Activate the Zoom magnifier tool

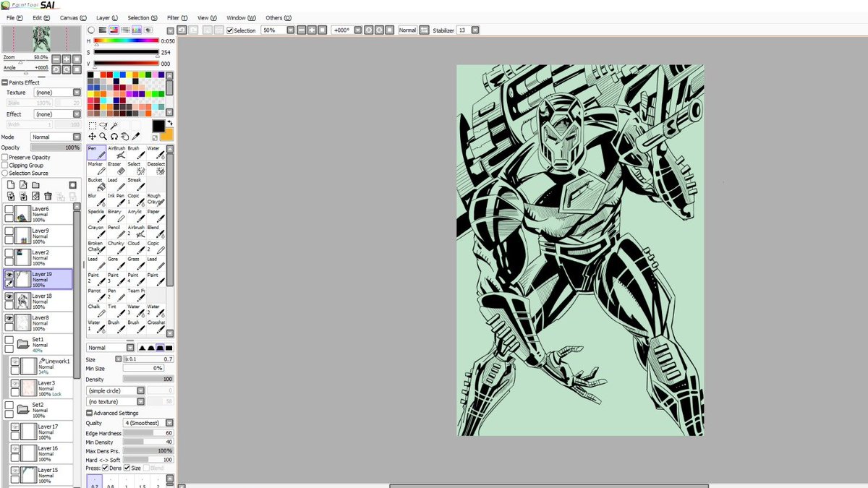[x=102, y=136]
